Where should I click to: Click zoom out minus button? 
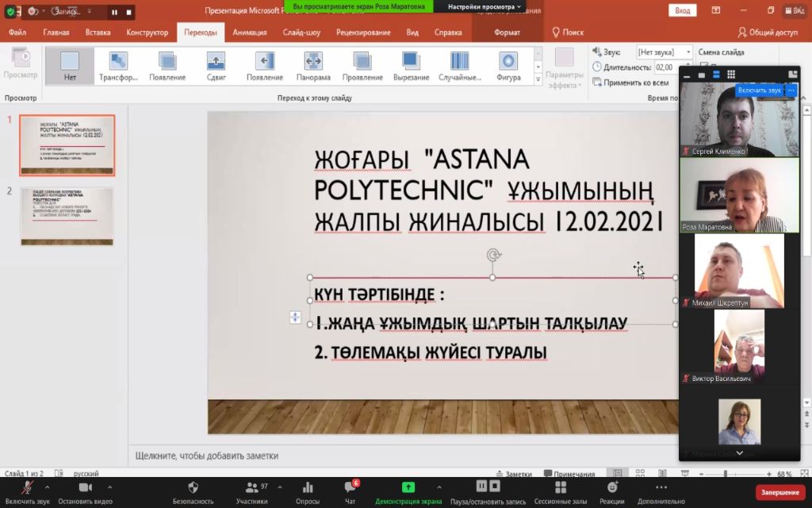coord(701,474)
